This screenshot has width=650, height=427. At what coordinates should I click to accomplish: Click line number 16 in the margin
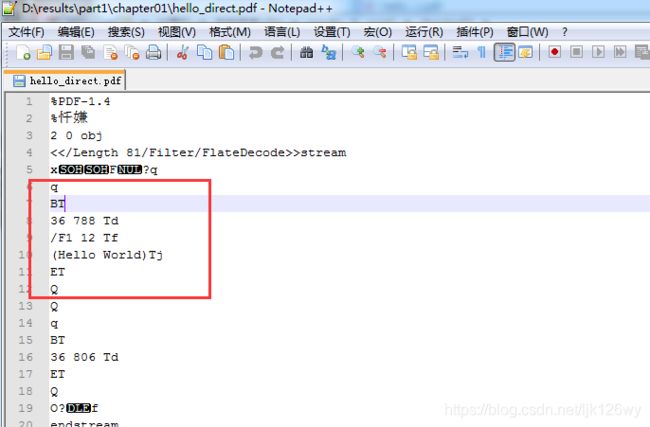click(25, 357)
